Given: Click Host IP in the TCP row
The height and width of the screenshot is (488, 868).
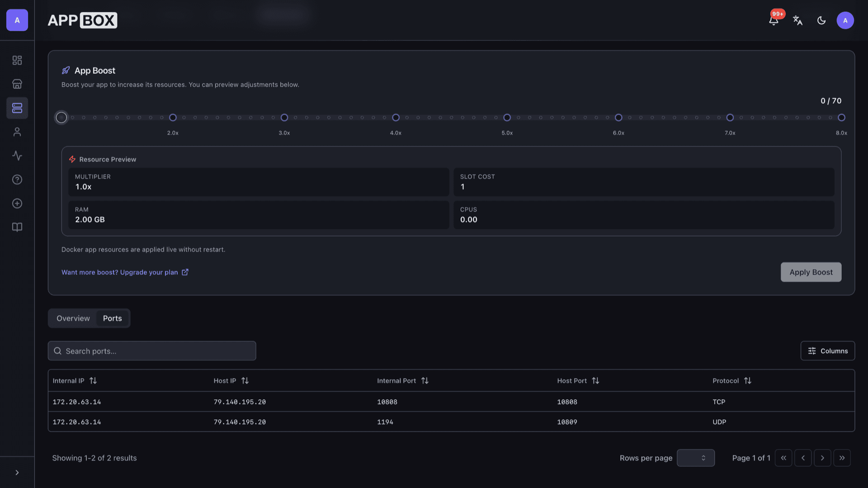Looking at the screenshot, I should click(x=240, y=402).
